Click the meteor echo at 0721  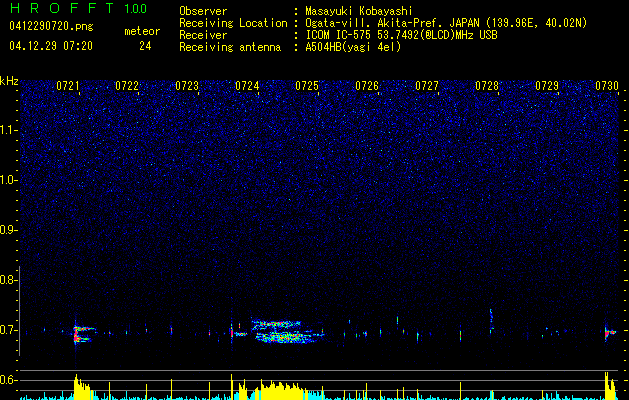click(x=83, y=334)
